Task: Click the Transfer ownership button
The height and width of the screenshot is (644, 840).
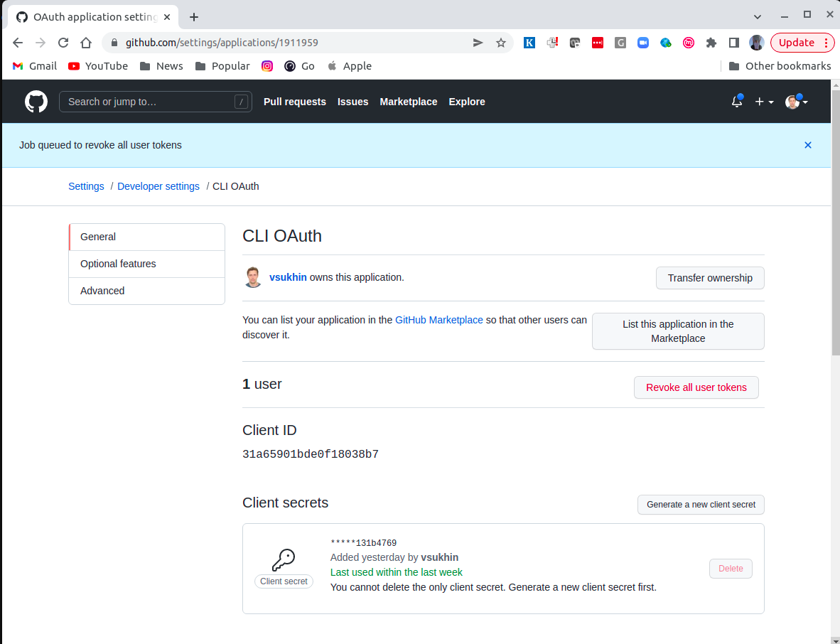Action: tap(710, 278)
